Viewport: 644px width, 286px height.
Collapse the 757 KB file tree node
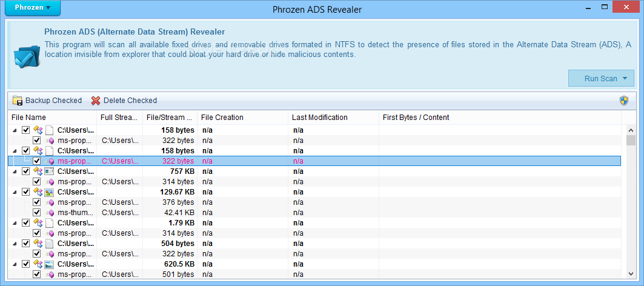coord(15,171)
